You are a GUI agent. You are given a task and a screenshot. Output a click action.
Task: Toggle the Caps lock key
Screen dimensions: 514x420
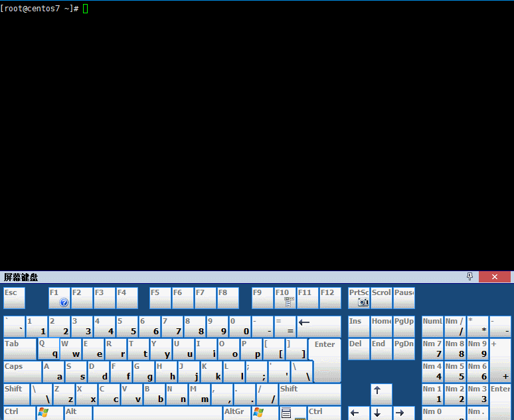click(23, 371)
